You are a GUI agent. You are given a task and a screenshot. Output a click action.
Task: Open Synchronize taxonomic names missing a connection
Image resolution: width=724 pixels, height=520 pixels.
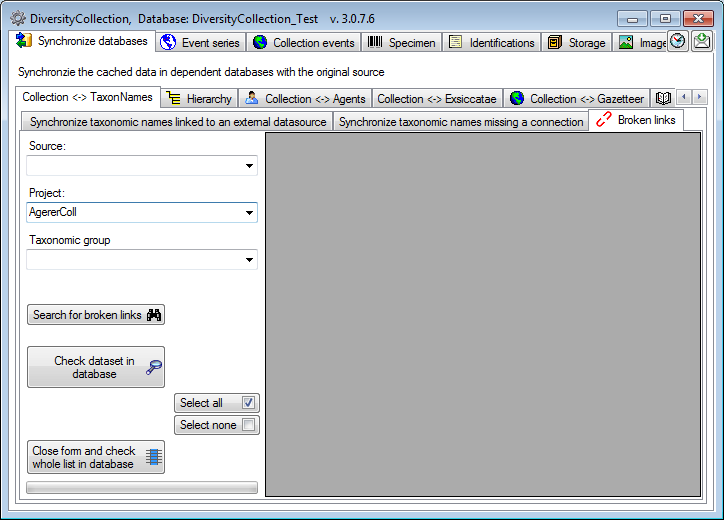(x=461, y=122)
